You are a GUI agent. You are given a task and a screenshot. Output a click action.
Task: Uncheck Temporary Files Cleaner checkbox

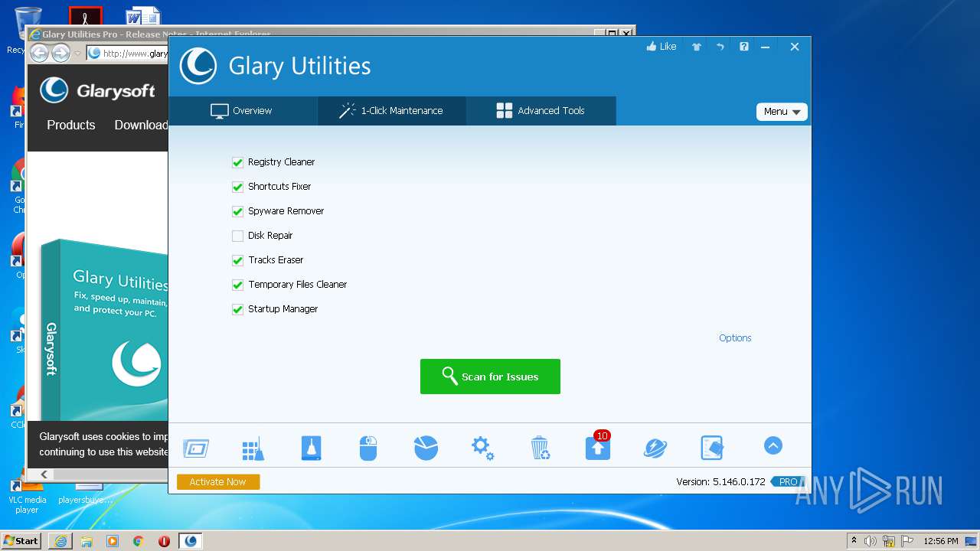[x=237, y=285]
